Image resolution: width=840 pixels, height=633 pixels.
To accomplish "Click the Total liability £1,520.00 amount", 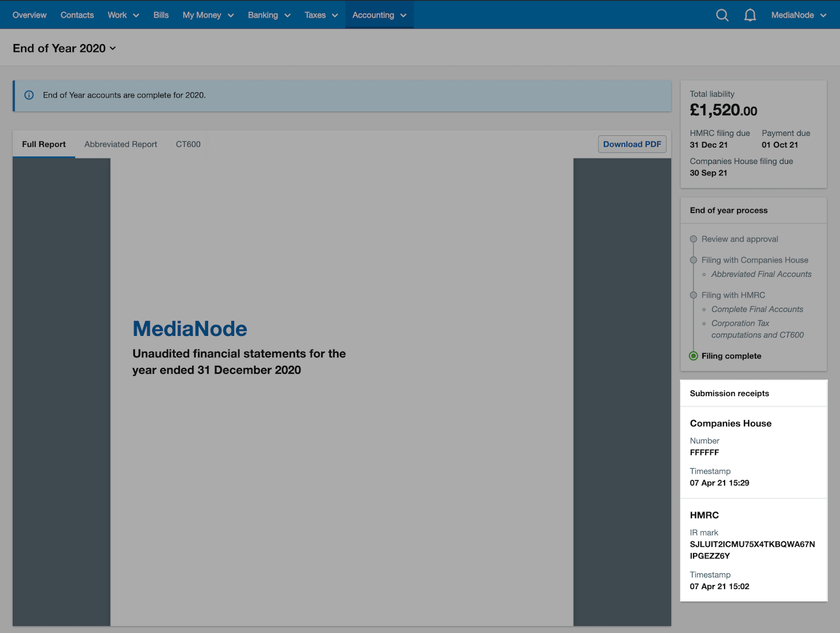I will (x=723, y=110).
